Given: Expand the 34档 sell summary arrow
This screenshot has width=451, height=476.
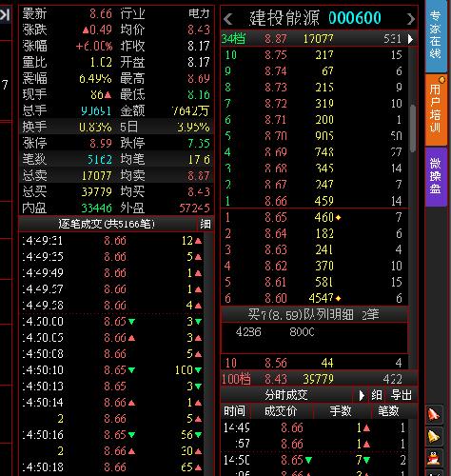Looking at the screenshot, I should [x=410, y=39].
